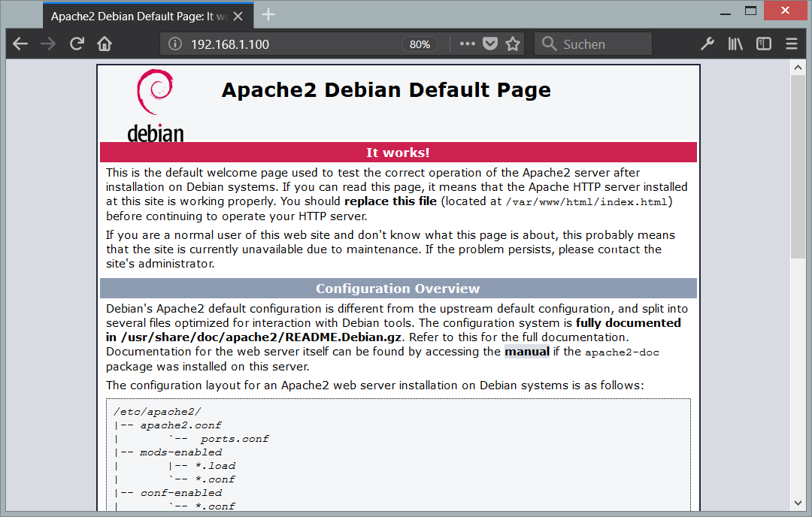This screenshot has height=517, width=812.
Task: Reset the 80% zoom level badge
Action: tap(420, 44)
